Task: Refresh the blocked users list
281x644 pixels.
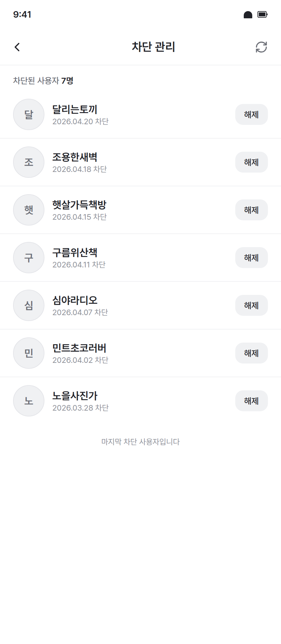Action: [x=261, y=47]
